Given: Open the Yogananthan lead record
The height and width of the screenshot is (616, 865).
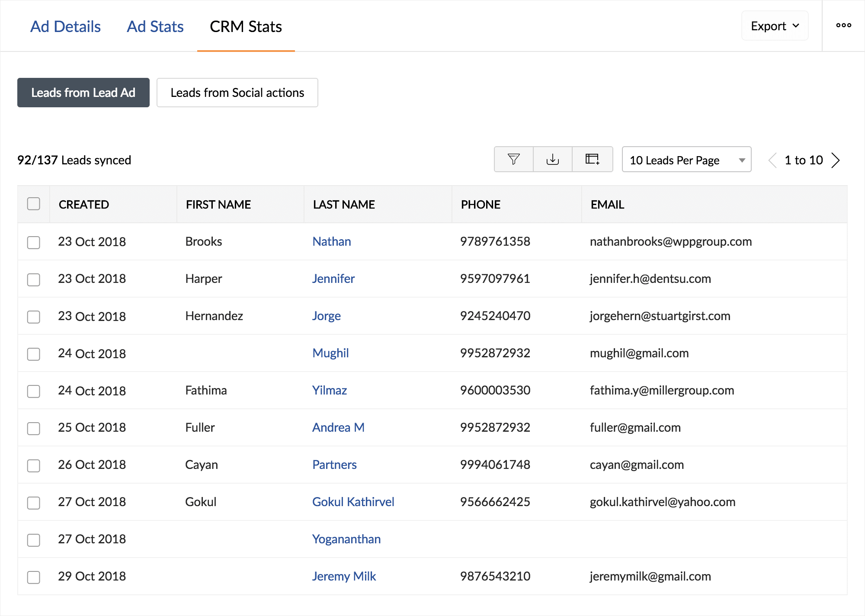Looking at the screenshot, I should (346, 539).
